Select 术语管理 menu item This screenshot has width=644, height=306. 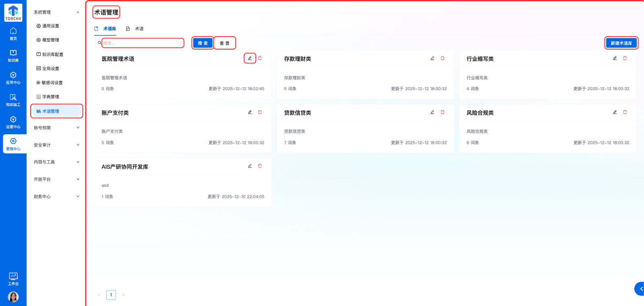tap(56, 111)
